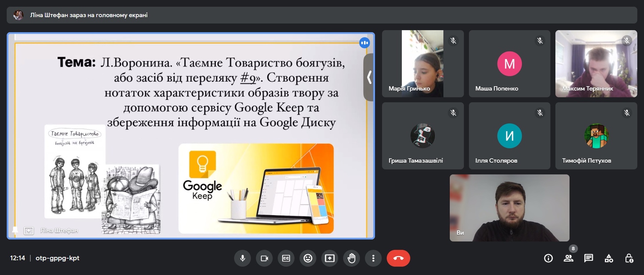Viewport: 644px width, 275px height.
Task: Show the participants list
Action: [568, 258]
